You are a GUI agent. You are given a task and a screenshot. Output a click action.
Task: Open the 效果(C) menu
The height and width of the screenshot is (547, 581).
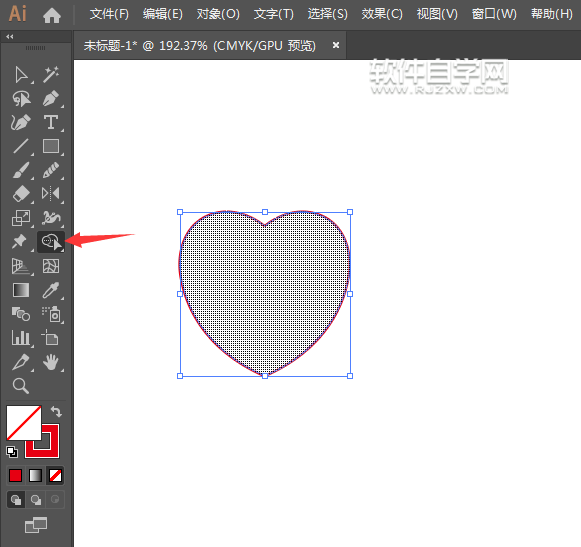click(382, 14)
